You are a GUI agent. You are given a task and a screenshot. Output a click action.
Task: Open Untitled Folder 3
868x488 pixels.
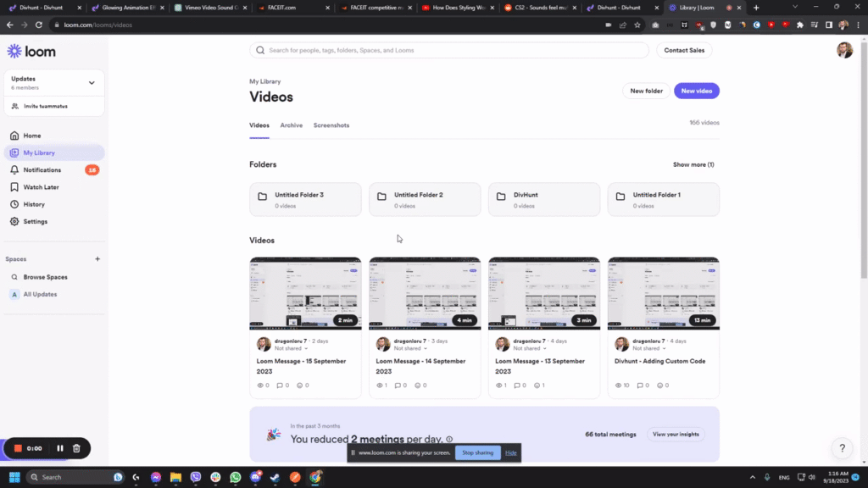305,200
